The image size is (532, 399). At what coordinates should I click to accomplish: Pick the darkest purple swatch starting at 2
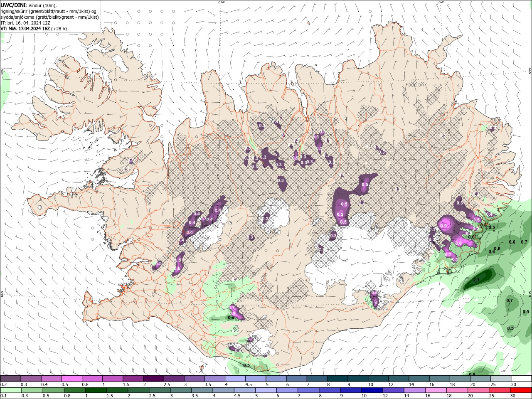click(x=153, y=379)
